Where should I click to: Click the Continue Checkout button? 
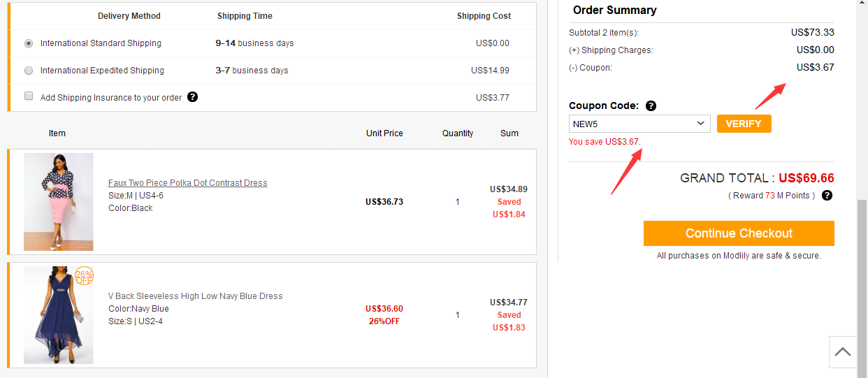click(x=739, y=233)
